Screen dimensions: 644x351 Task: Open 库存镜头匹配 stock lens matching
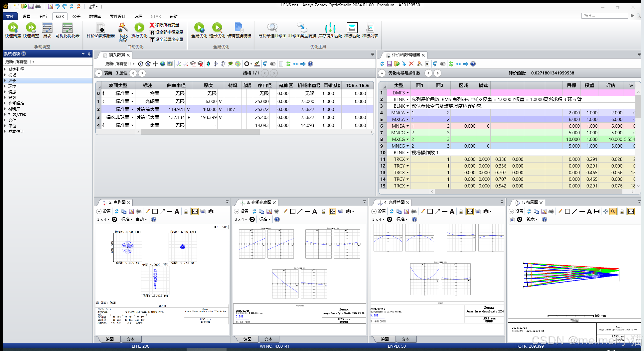[x=330, y=30]
